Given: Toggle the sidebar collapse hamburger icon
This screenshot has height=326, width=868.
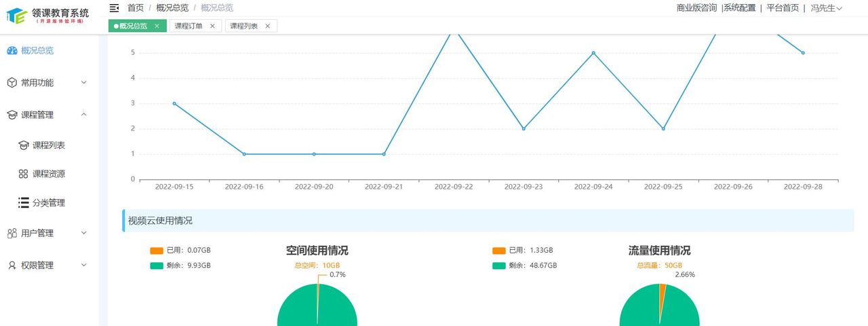Looking at the screenshot, I should point(114,7).
